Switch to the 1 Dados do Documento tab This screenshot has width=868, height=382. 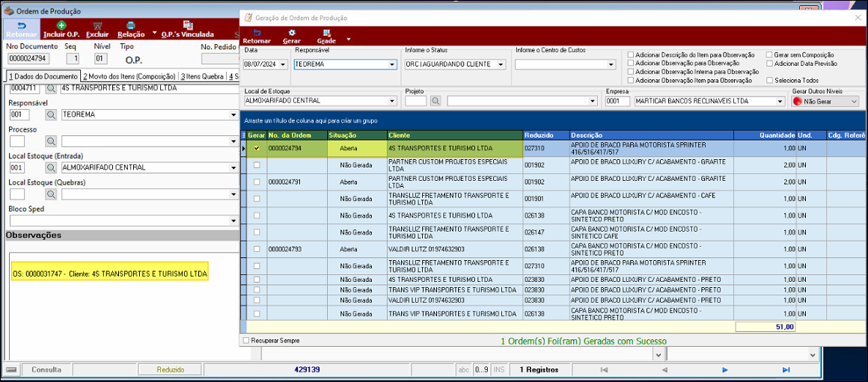(43, 76)
